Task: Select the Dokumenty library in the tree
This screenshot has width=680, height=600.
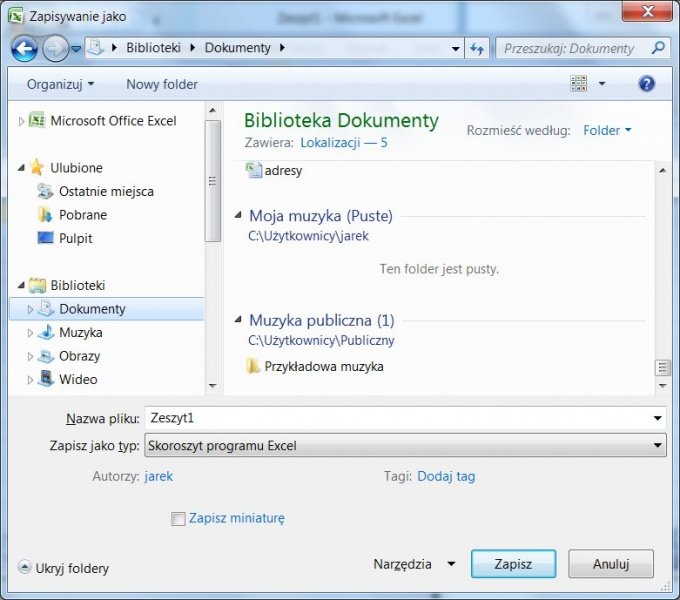Action: [92, 309]
